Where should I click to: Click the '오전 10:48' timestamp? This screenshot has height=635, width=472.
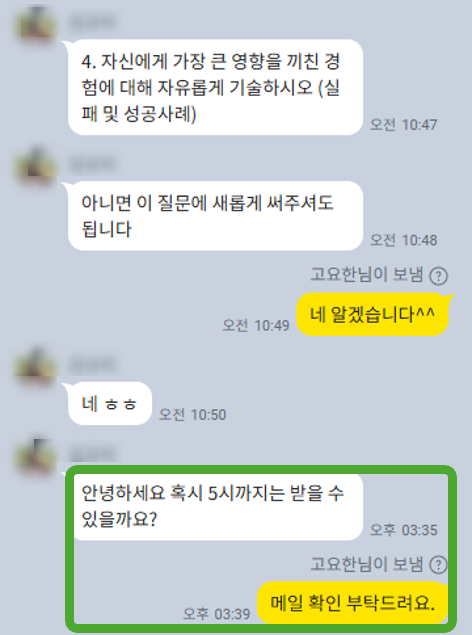pyautogui.click(x=404, y=240)
